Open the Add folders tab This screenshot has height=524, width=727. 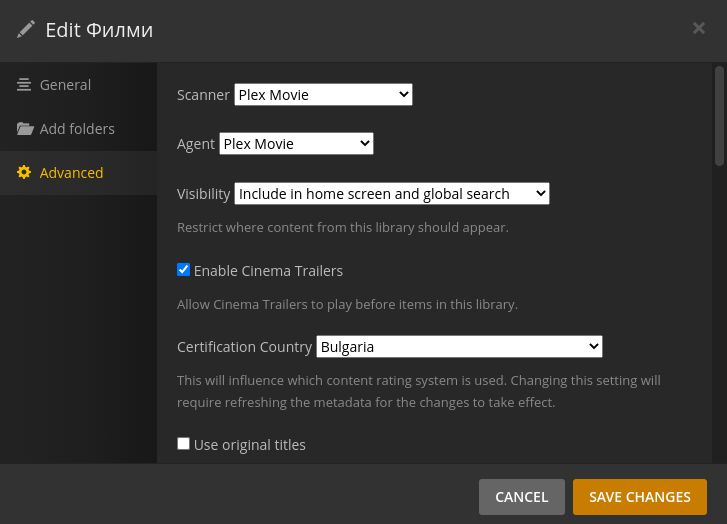[x=77, y=129]
